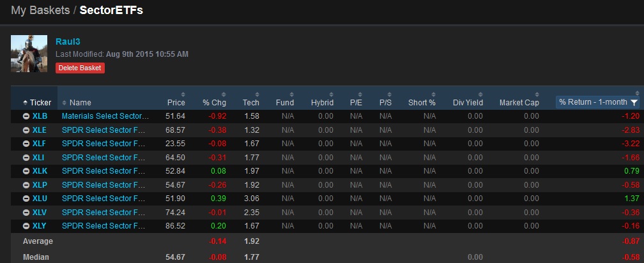The width and height of the screenshot is (644, 263).
Task: Select Median price 54.67
Action: (175, 257)
